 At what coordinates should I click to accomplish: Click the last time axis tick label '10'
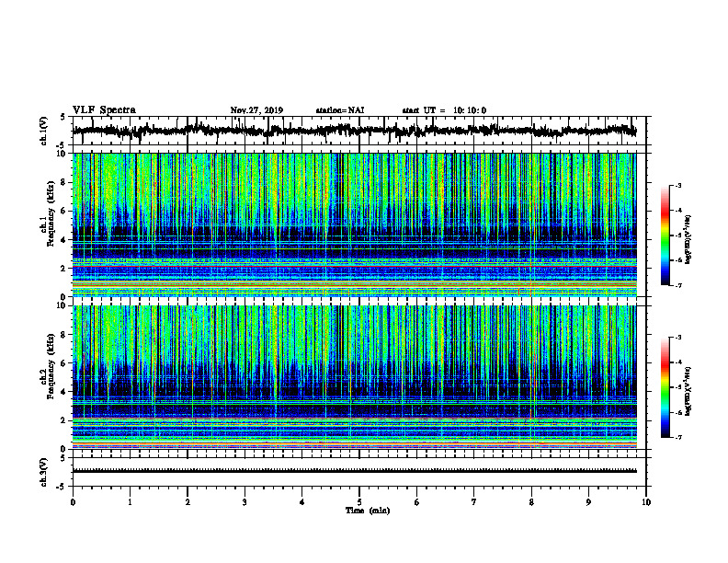click(646, 502)
